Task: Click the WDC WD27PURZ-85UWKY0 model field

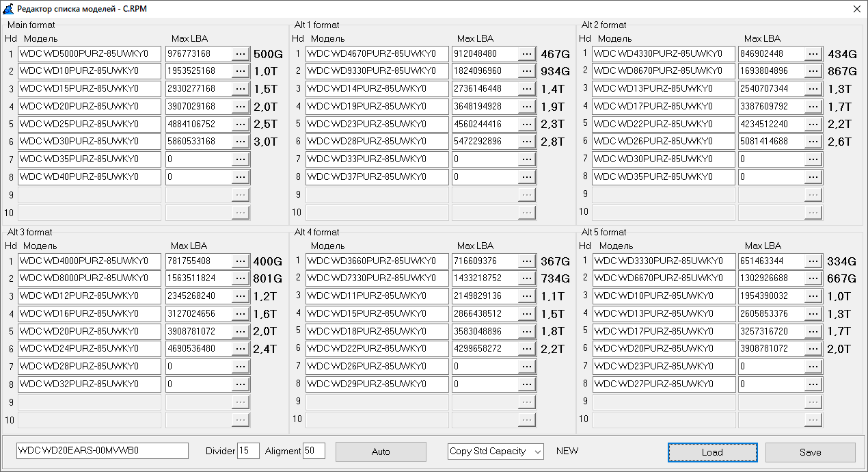Action: tap(664, 384)
